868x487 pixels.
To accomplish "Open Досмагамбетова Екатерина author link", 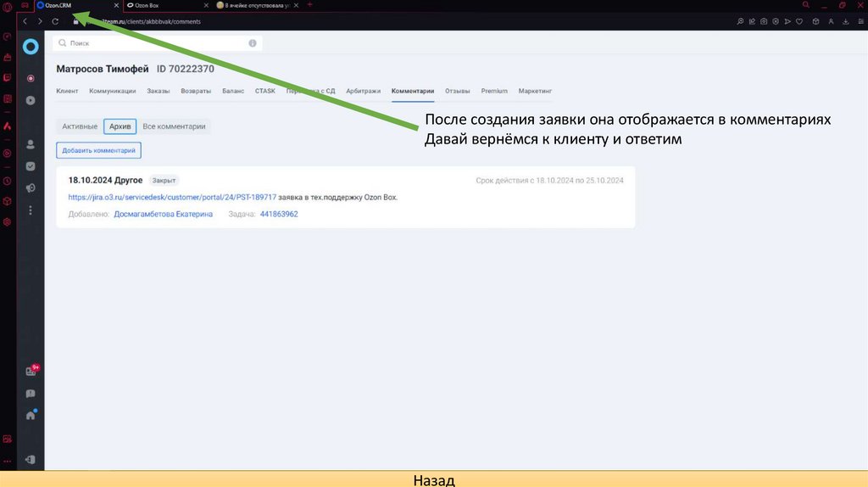I will pyautogui.click(x=164, y=214).
